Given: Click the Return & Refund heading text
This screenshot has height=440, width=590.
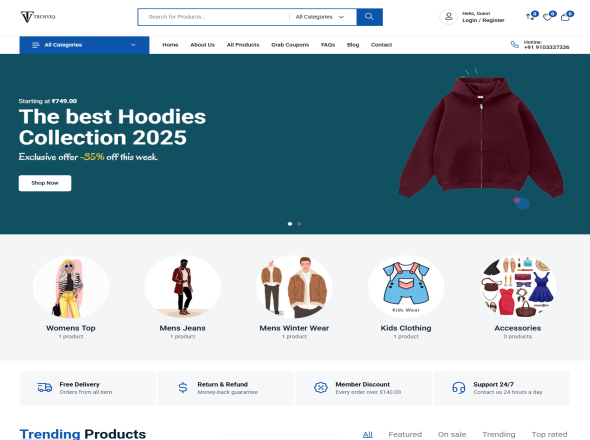Looking at the screenshot, I should (222, 384).
